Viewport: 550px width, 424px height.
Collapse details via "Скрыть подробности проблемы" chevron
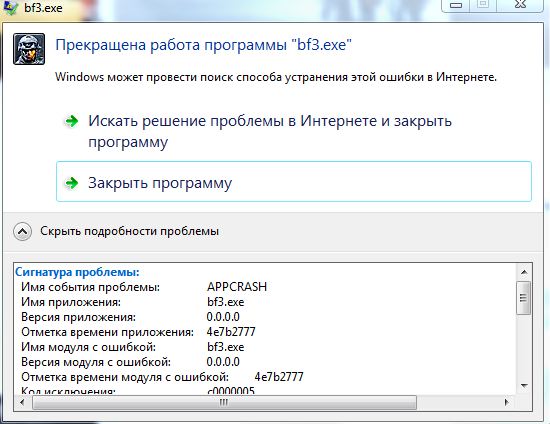22,231
